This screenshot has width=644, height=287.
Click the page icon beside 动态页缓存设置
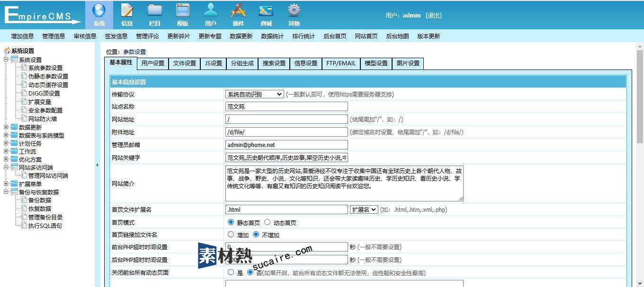click(24, 85)
